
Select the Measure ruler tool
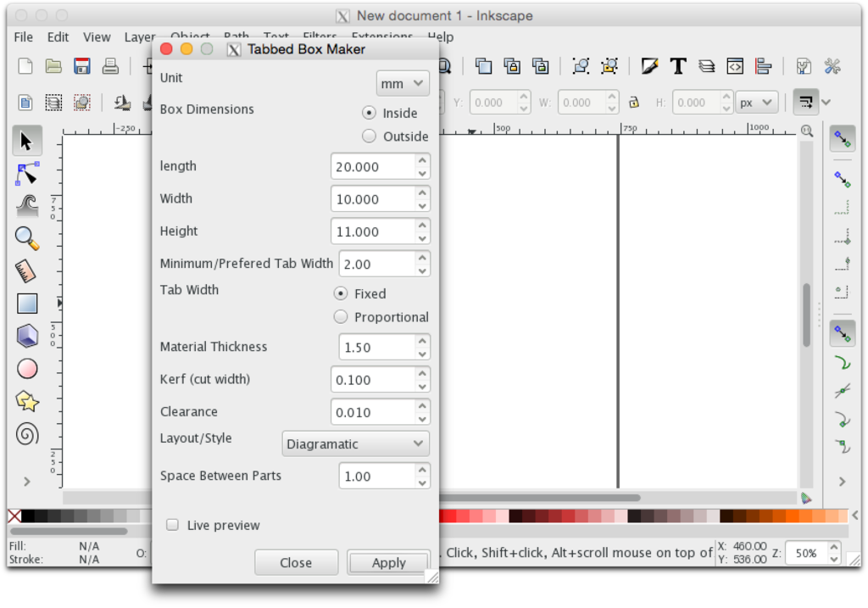(x=26, y=271)
